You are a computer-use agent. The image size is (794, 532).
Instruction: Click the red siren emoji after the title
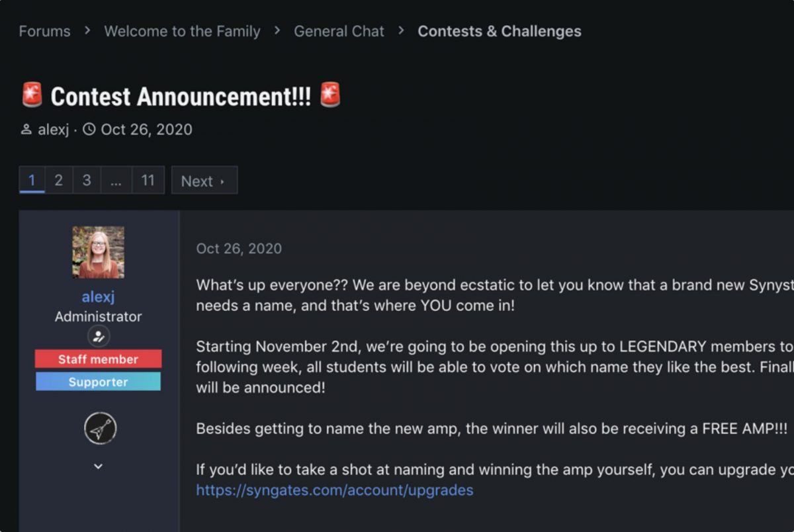330,95
